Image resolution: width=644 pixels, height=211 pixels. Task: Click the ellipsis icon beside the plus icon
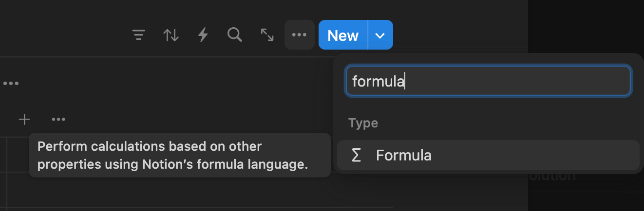pos(58,119)
